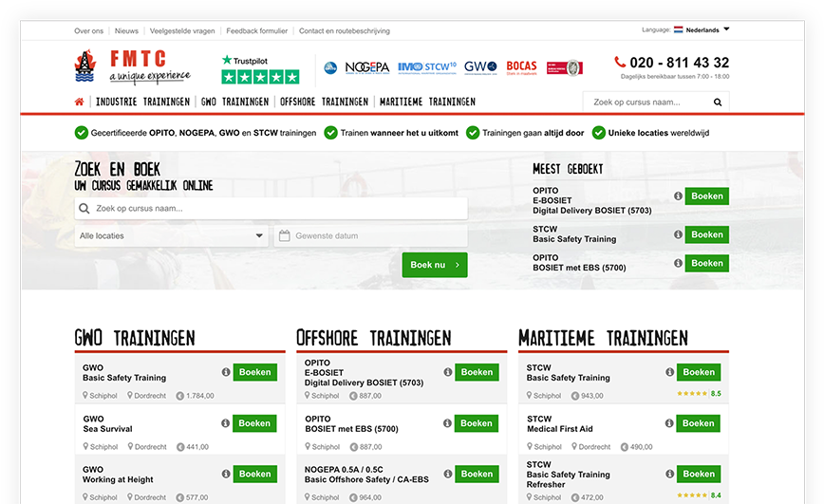
Task: Click the Contact en routebeschrijving link
Action: (344, 31)
